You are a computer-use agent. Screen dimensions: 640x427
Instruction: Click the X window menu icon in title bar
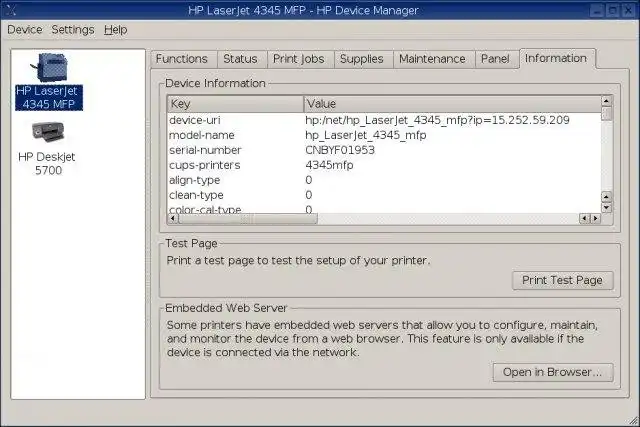[11, 10]
